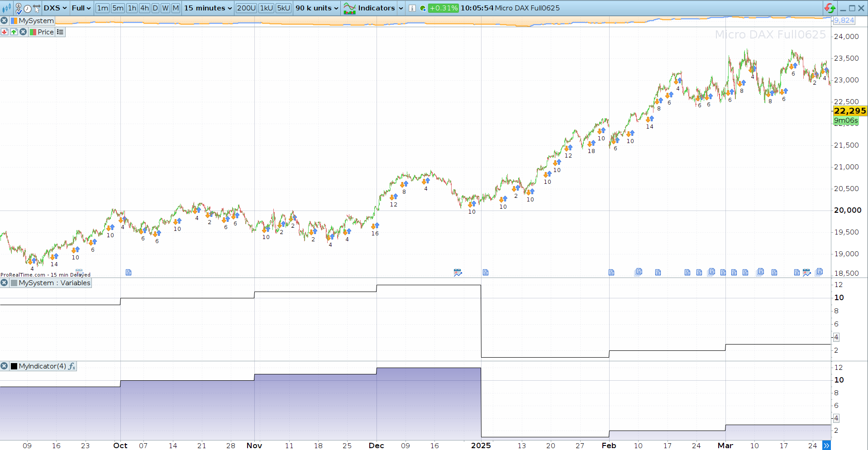Move Price panel down with red arrow
Viewport: 868px width, 450px height.
4,32
